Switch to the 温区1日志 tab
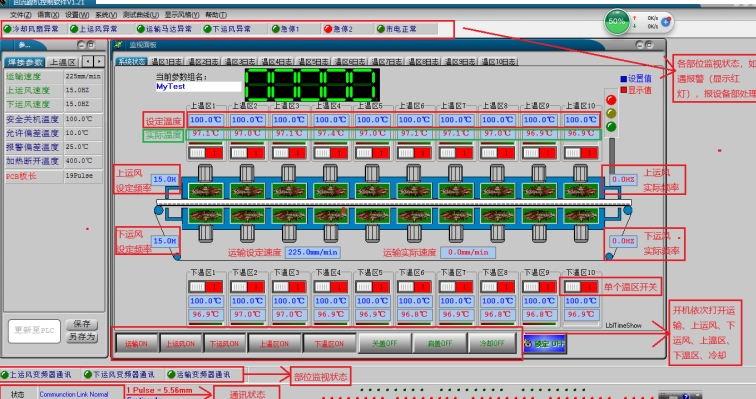The width and height of the screenshot is (756, 399). click(166, 62)
